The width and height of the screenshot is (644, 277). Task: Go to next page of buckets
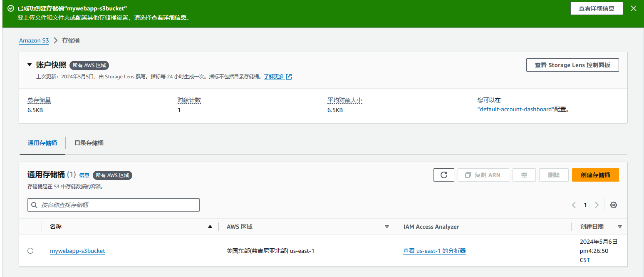pyautogui.click(x=597, y=205)
